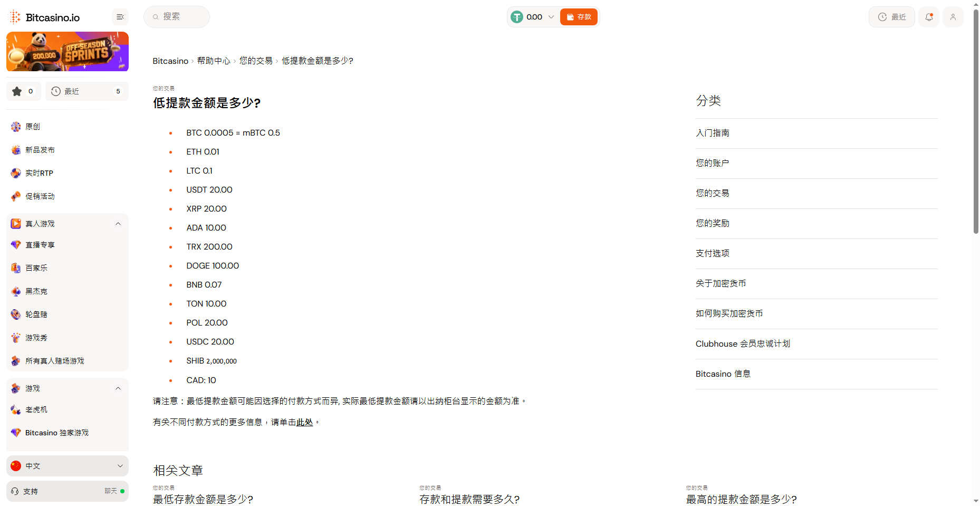Open Off-Season Sprints promo banner
This screenshot has width=980, height=506.
pyautogui.click(x=68, y=51)
